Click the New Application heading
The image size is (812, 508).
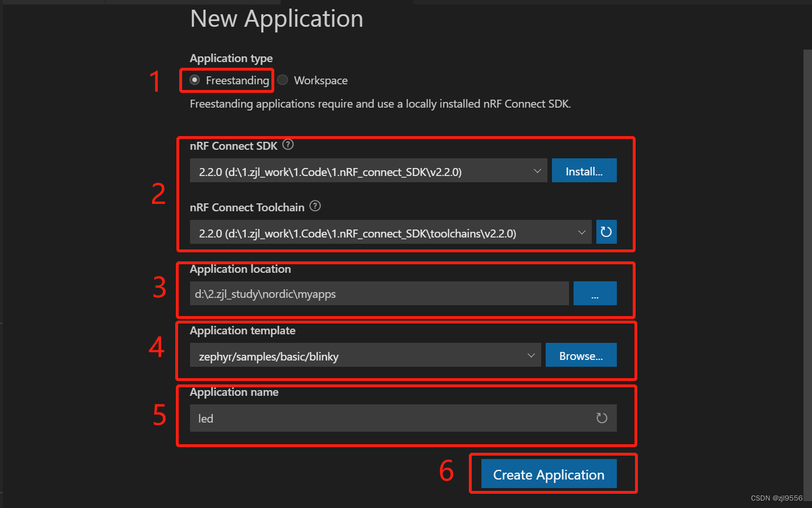click(x=277, y=19)
